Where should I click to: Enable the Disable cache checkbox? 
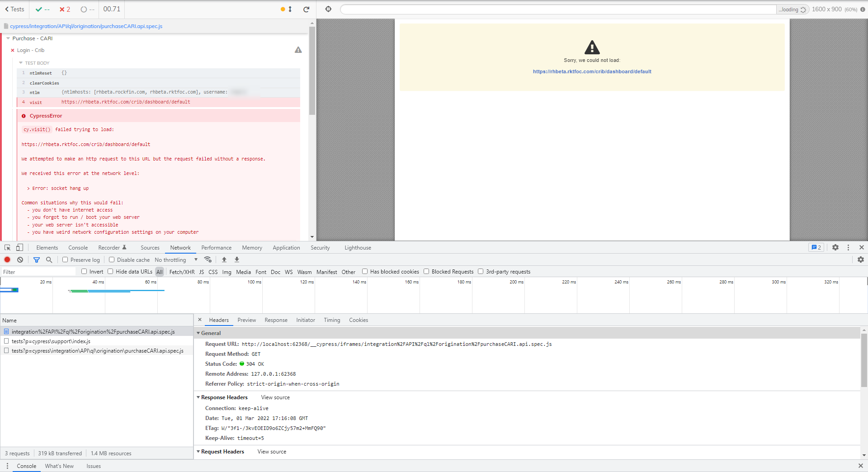tap(111, 260)
